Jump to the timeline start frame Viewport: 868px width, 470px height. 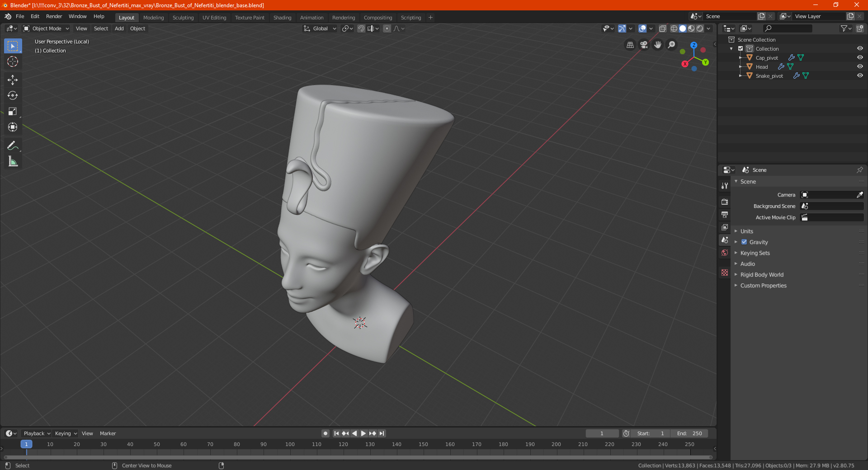336,433
